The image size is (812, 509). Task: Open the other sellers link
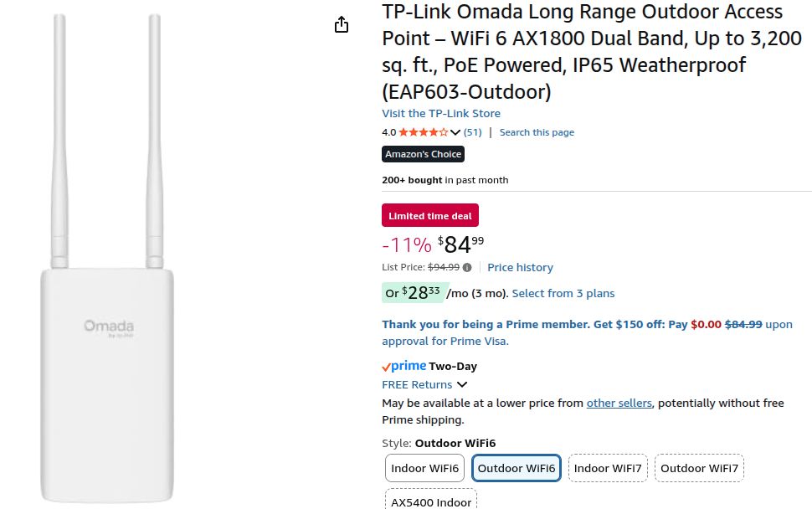[619, 404]
